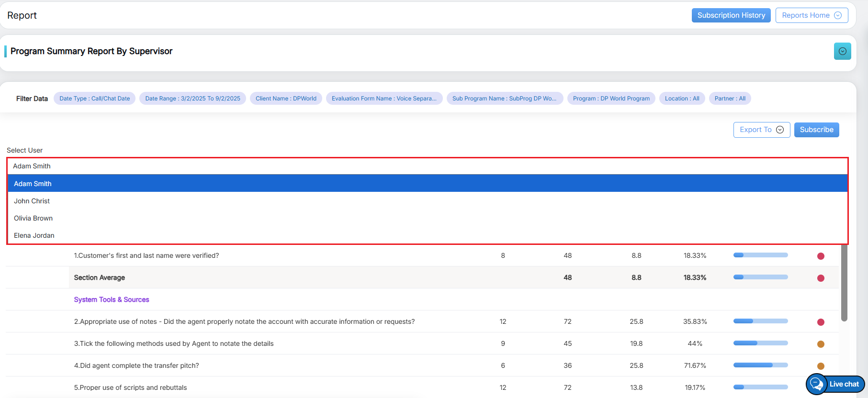Open the Live chat bubble icon

[817, 384]
